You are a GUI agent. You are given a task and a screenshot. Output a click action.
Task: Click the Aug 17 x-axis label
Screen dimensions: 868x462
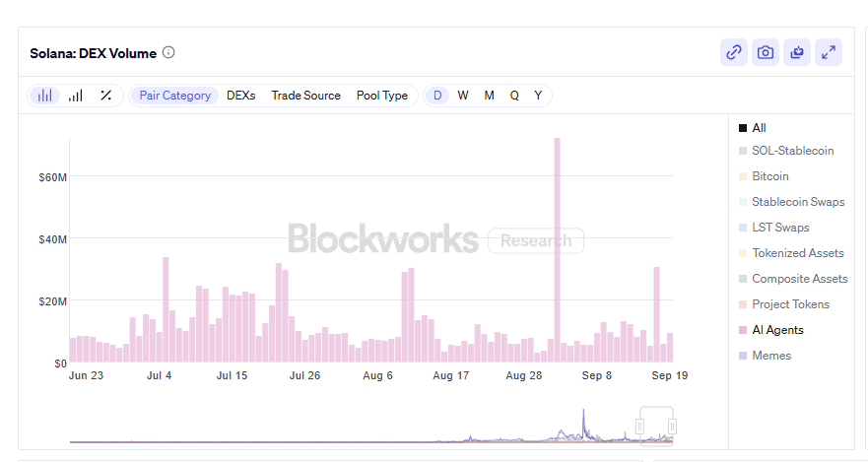450,375
